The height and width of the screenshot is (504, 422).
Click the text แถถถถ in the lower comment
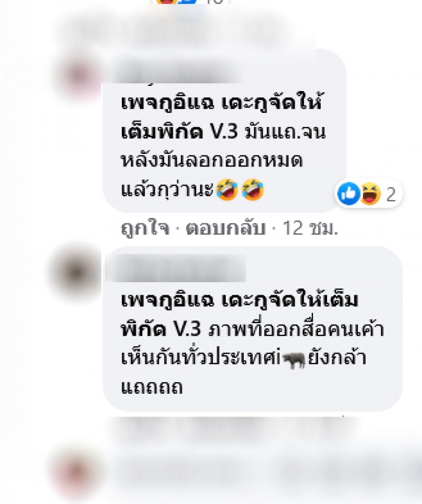coord(151,387)
